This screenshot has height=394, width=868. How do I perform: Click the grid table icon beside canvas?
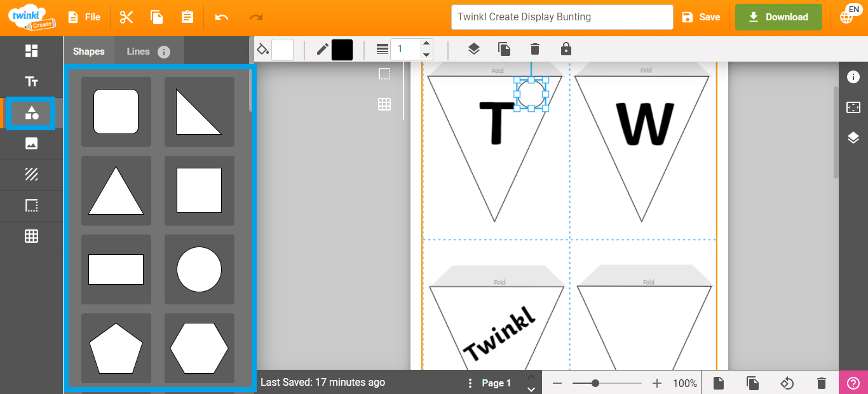point(384,104)
